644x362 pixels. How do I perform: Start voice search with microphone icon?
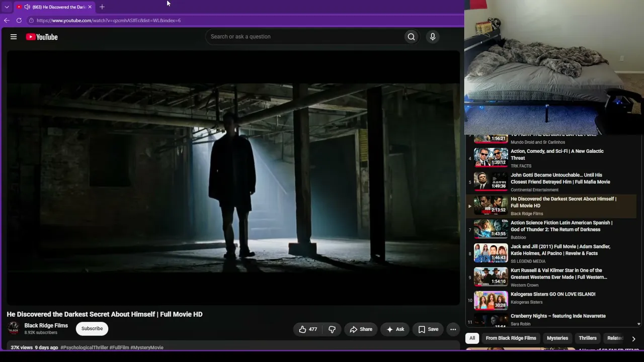(x=432, y=37)
